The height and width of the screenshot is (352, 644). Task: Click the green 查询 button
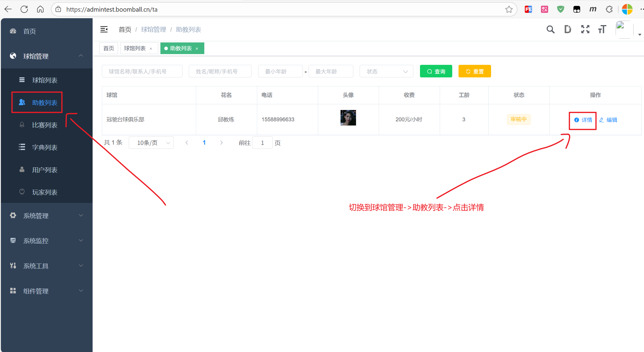436,71
